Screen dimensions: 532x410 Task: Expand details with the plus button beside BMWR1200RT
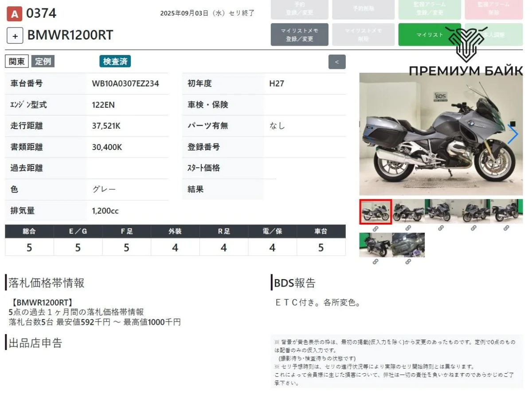(15, 36)
